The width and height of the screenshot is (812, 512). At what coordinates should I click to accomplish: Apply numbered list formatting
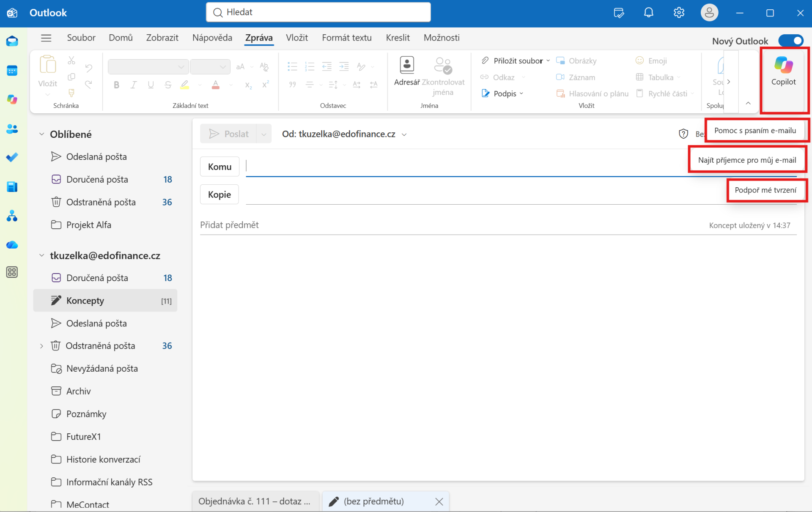click(310, 66)
